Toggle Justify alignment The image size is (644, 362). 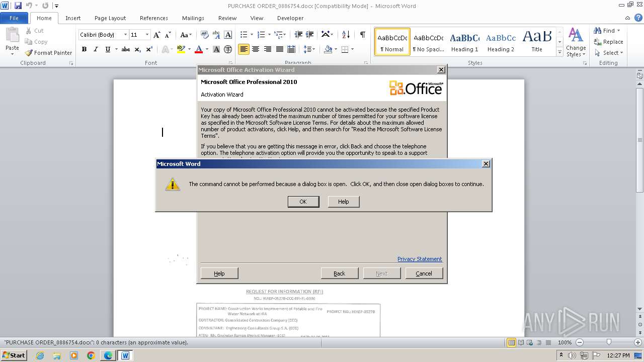(279, 49)
